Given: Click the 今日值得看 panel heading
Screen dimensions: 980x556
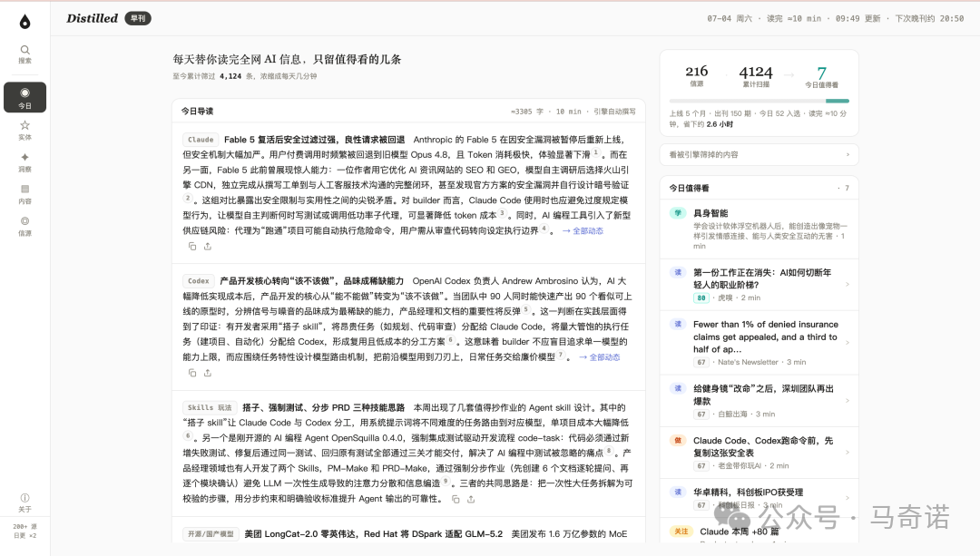Looking at the screenshot, I should pyautogui.click(x=689, y=188).
